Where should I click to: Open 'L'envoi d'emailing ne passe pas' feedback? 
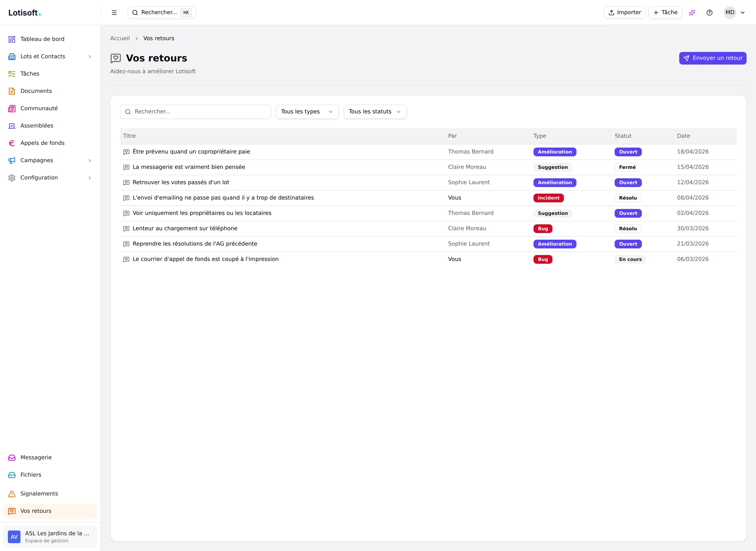coord(223,198)
